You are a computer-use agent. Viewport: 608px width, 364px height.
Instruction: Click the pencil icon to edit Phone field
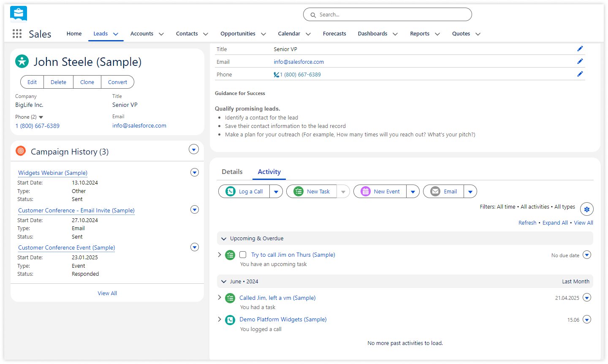click(x=580, y=74)
